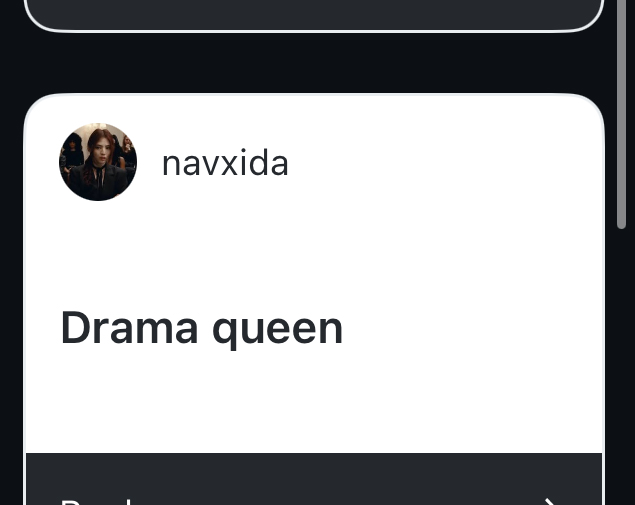Viewport: 635px width, 505px height.
Task: Click the word Drama in the card title
Action: click(x=130, y=327)
